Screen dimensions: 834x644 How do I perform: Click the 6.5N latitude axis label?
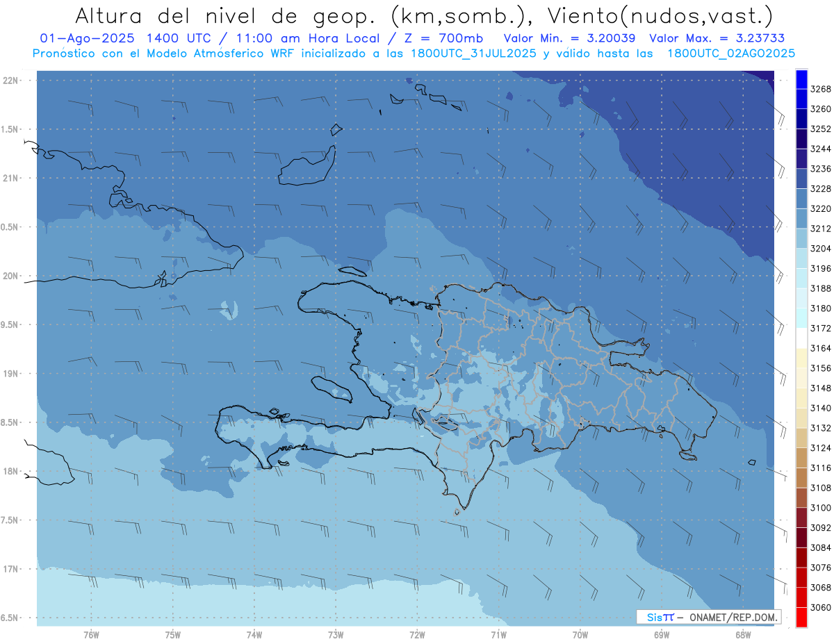click(10, 618)
